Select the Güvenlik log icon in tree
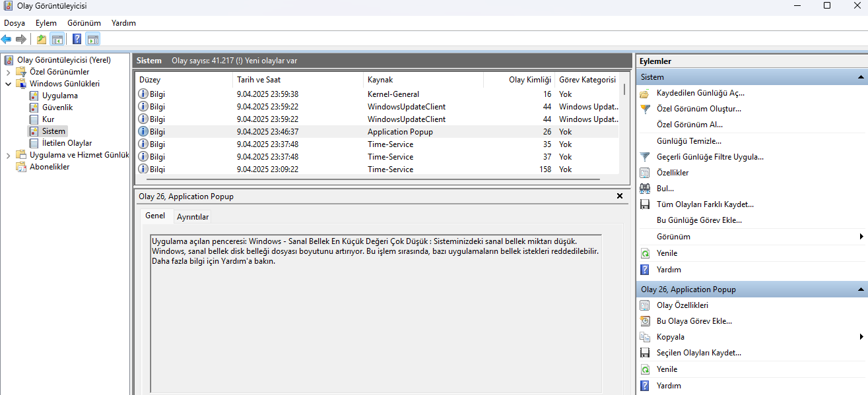 [34, 107]
